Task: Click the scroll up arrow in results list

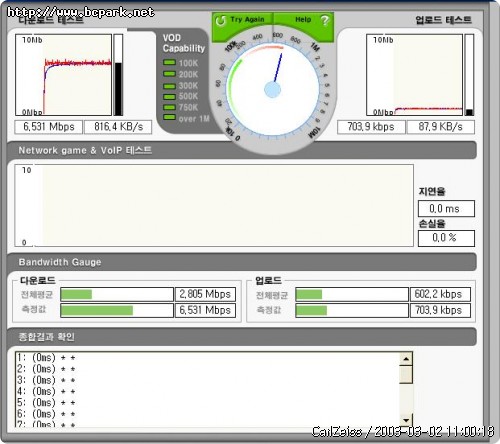Action: click(x=406, y=359)
